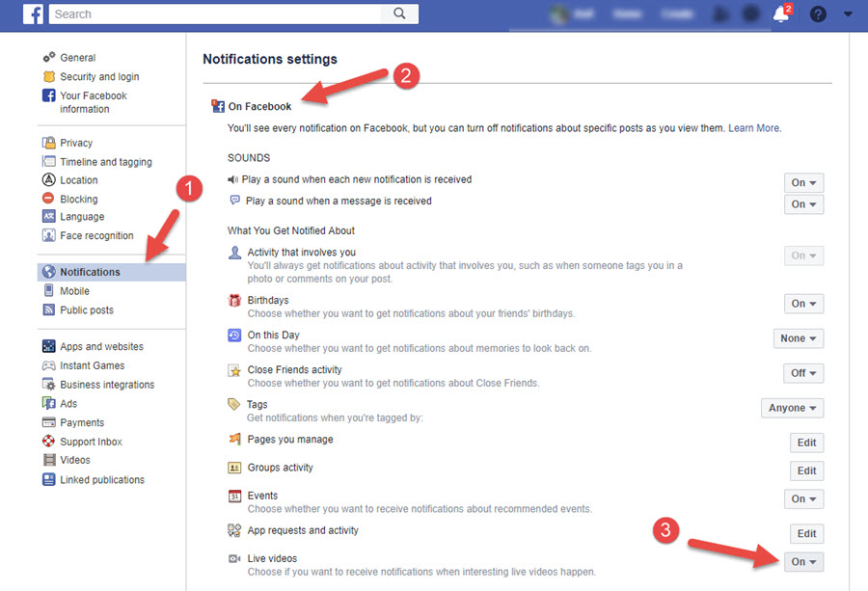Click the App requests and activity icon
This screenshot has width=868, height=591.
click(x=234, y=530)
